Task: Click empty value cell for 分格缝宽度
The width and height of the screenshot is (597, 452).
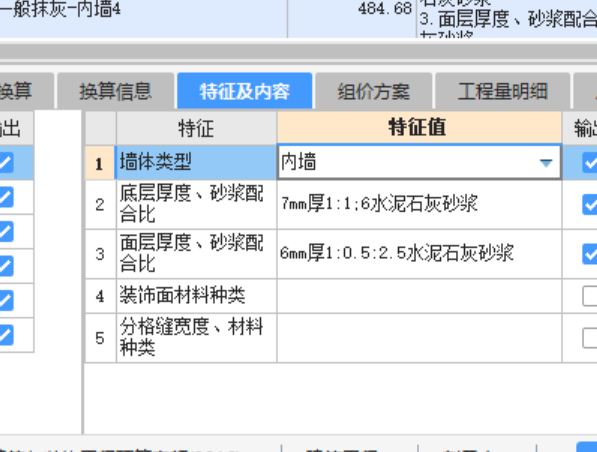Action: coord(419,338)
